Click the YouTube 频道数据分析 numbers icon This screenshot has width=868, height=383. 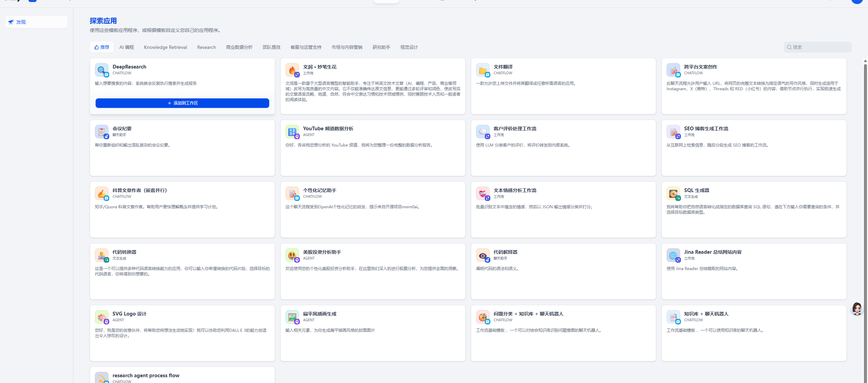[292, 132]
